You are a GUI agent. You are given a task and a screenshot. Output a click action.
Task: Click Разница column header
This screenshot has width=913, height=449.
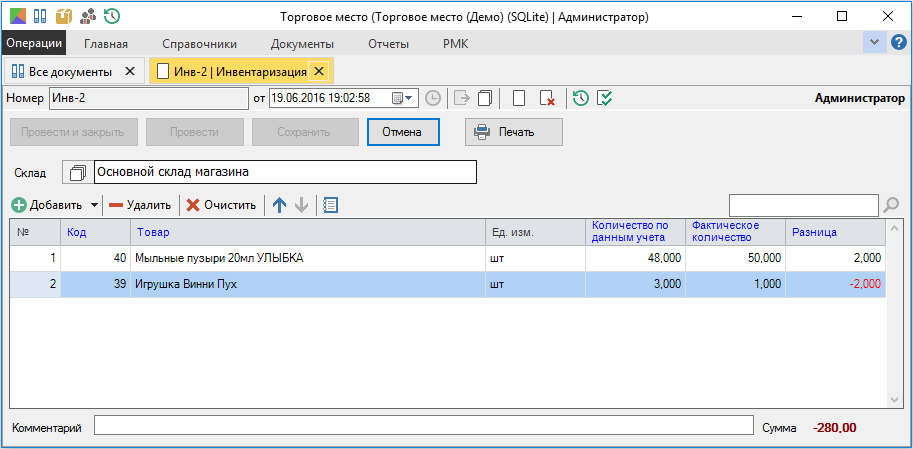[836, 232]
